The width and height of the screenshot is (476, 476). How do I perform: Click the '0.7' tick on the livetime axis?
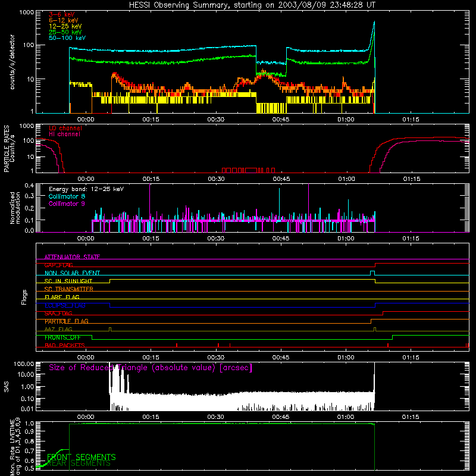[x=30, y=450]
